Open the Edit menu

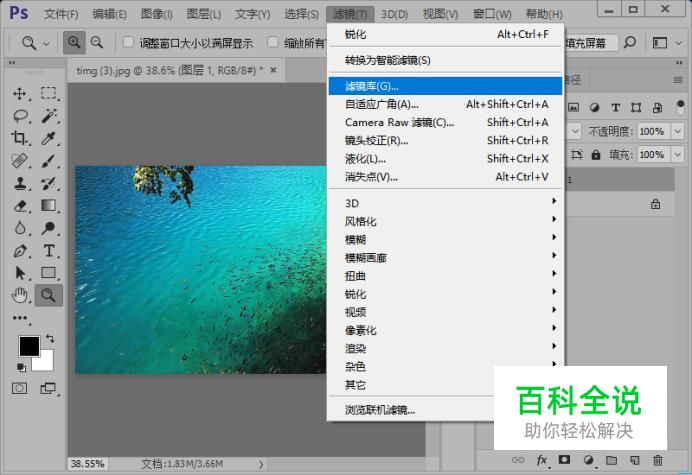pos(109,15)
